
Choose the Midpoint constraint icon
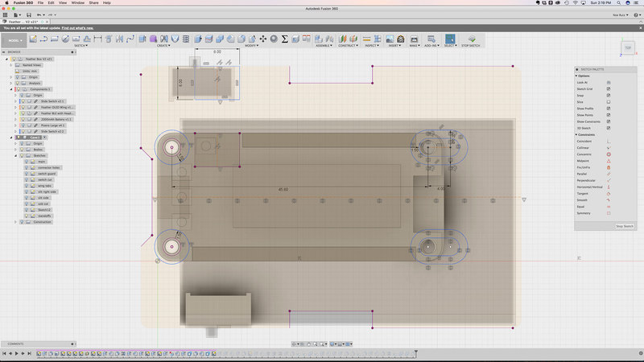[x=609, y=160]
